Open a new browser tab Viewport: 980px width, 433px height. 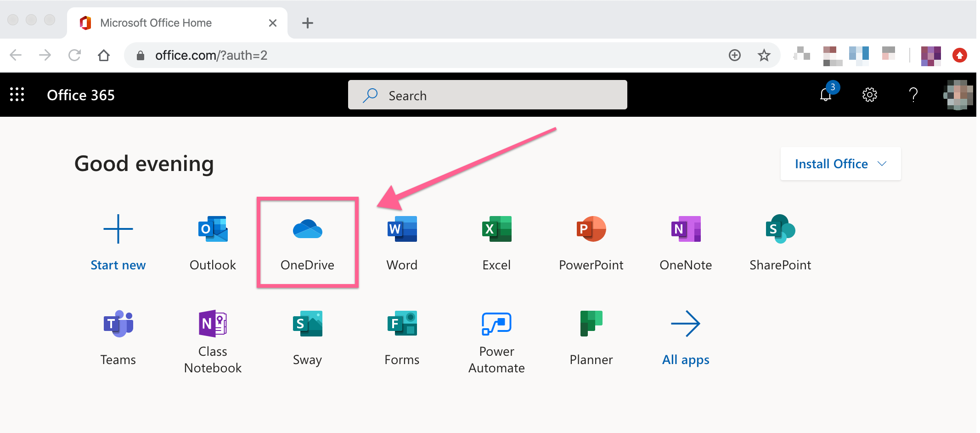pos(308,23)
